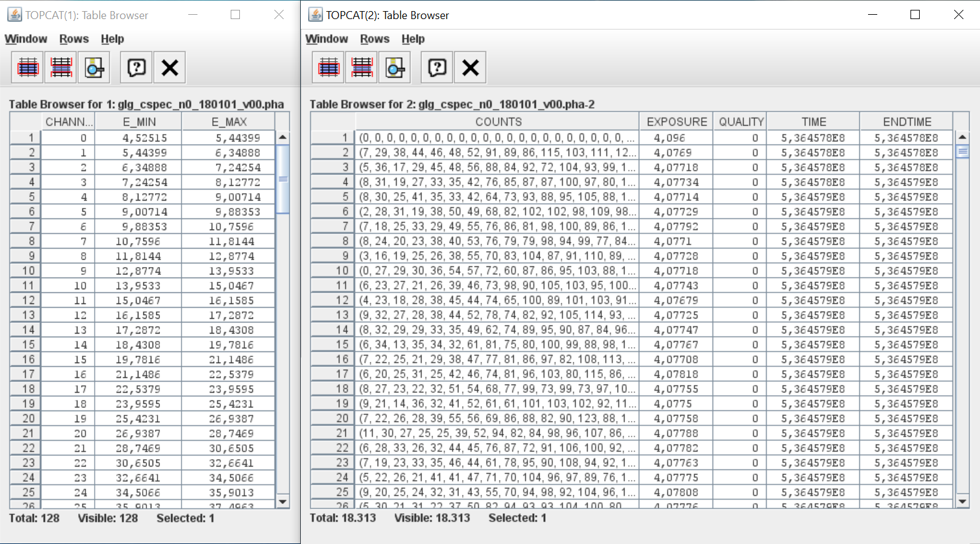Image resolution: width=980 pixels, height=544 pixels.
Task: Click COUNTS cell of row 1 (all zeros)
Action: (498, 138)
